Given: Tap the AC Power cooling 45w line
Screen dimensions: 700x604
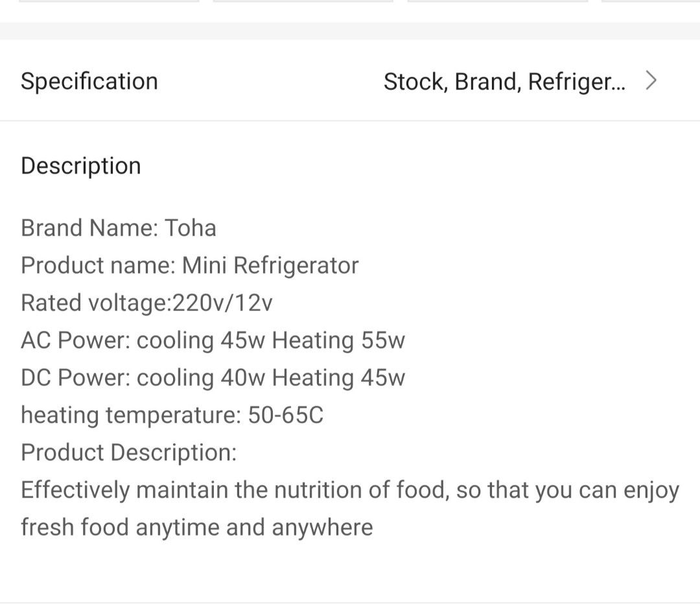Looking at the screenshot, I should pyautogui.click(x=213, y=340).
